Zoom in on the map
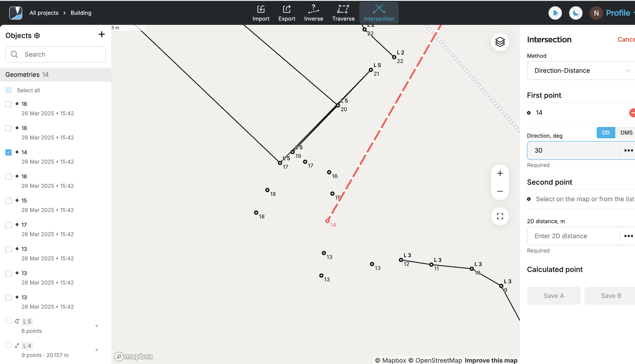Image resolution: width=635 pixels, height=364 pixels. point(500,173)
